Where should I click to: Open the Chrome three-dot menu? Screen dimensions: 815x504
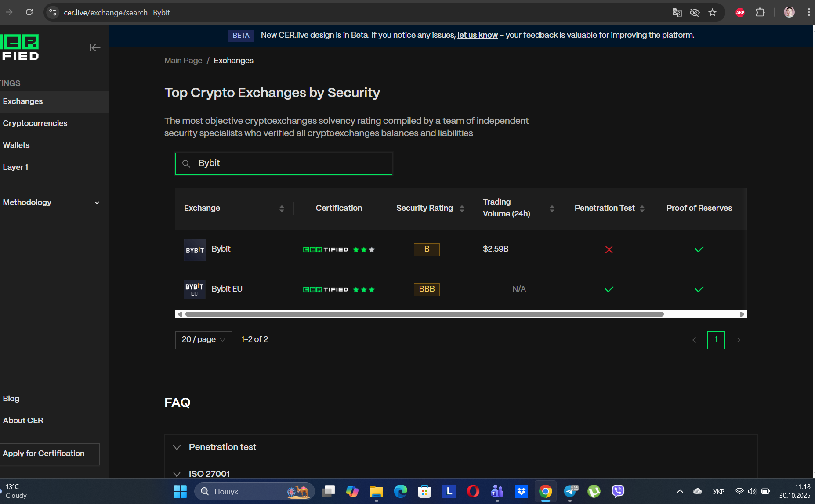(808, 12)
